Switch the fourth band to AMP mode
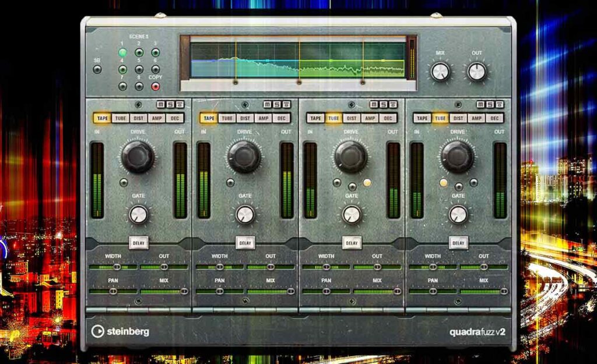Image resolution: width=597 pixels, height=364 pixels. point(476,118)
